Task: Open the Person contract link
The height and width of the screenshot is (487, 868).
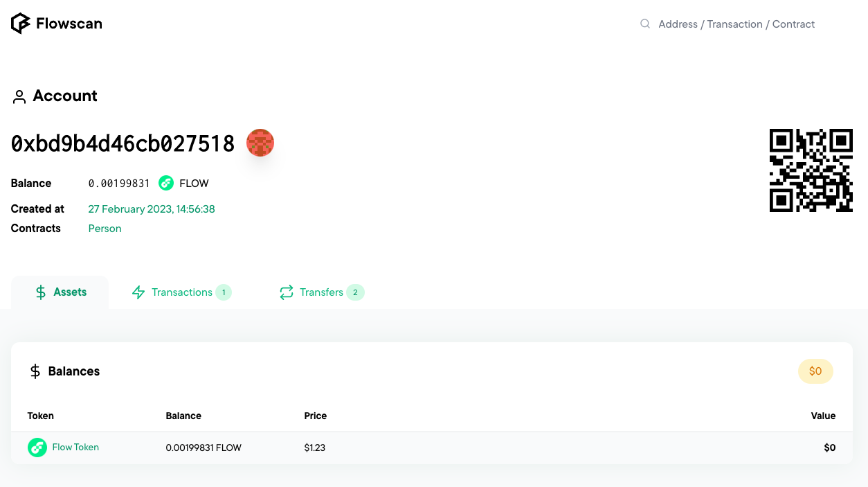Action: (105, 229)
